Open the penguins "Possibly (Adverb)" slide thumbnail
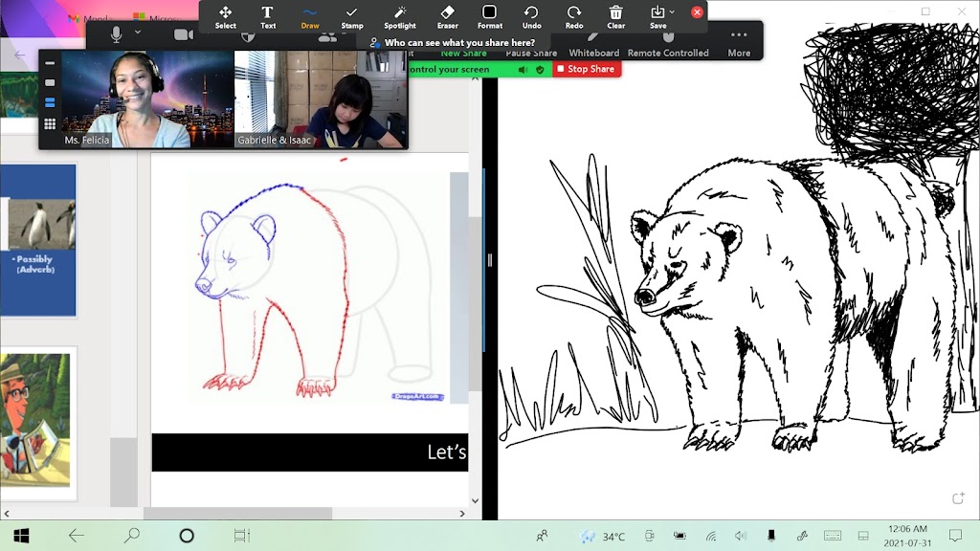 click(x=38, y=240)
